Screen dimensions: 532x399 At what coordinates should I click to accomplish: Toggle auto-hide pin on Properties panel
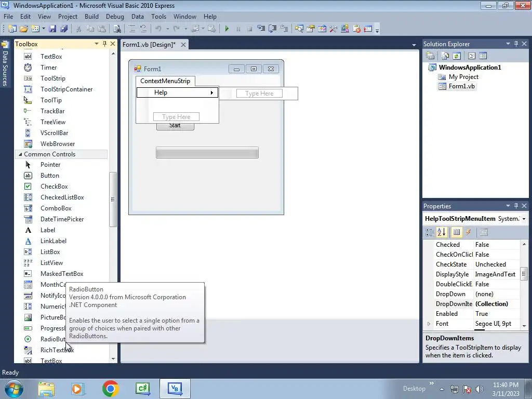pos(516,206)
